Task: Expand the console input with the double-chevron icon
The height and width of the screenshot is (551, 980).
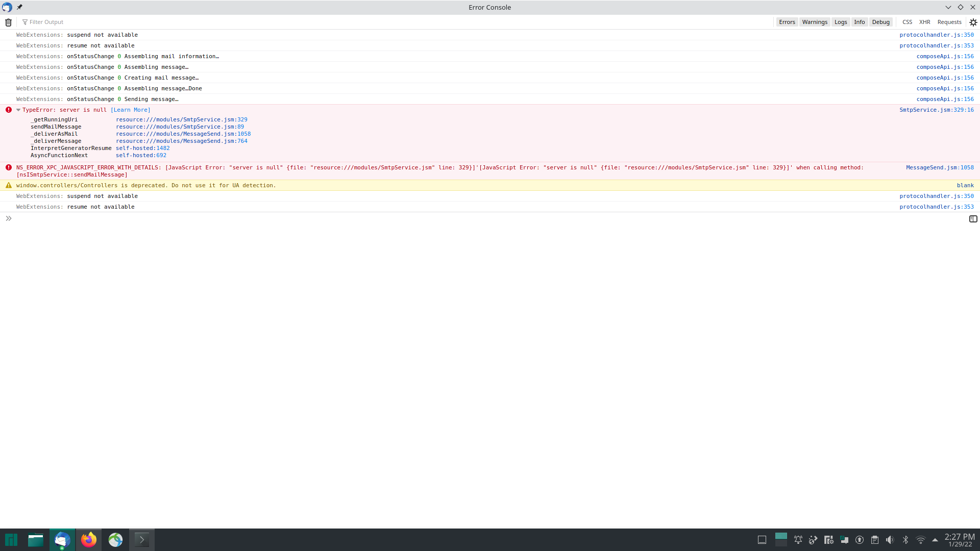Action: (8, 218)
